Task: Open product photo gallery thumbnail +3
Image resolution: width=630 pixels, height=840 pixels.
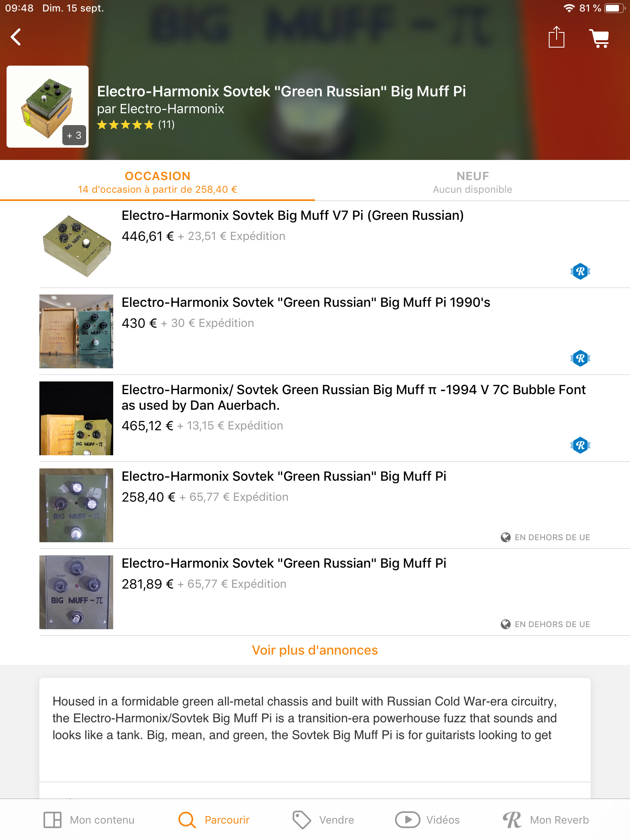Action: pyautogui.click(x=48, y=107)
